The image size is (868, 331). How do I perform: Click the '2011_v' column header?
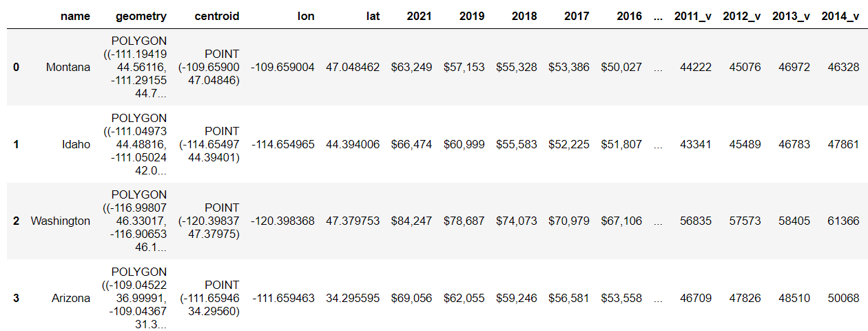pyautogui.click(x=693, y=16)
